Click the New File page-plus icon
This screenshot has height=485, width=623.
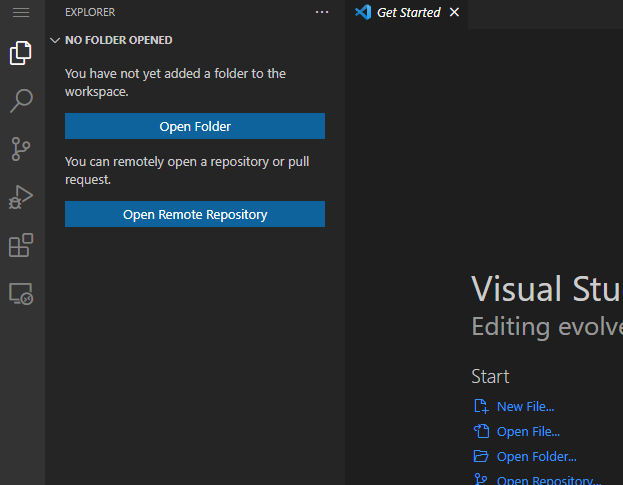(481, 406)
